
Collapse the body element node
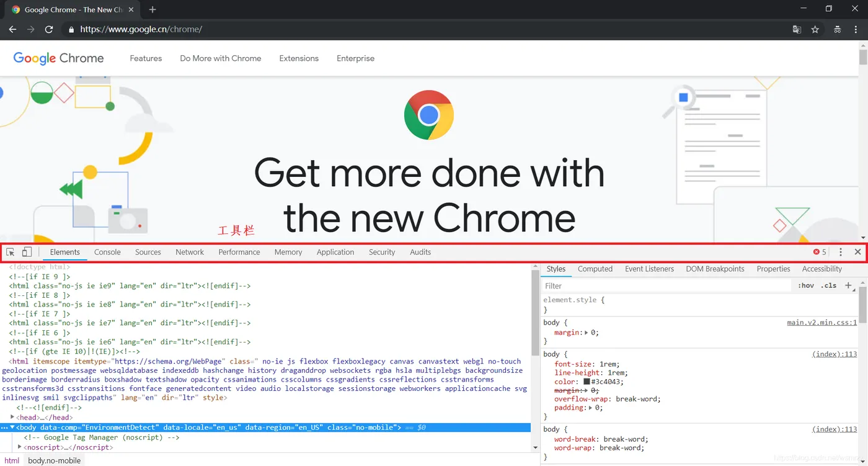(12, 427)
